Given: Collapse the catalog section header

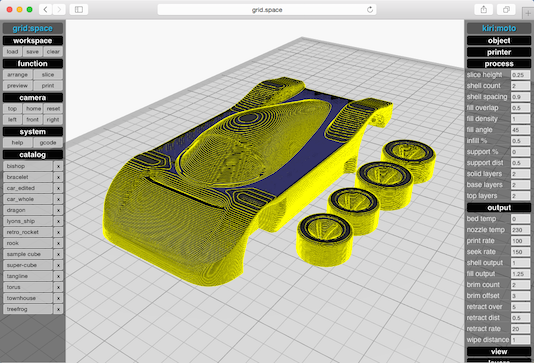Looking at the screenshot, I should (x=33, y=155).
